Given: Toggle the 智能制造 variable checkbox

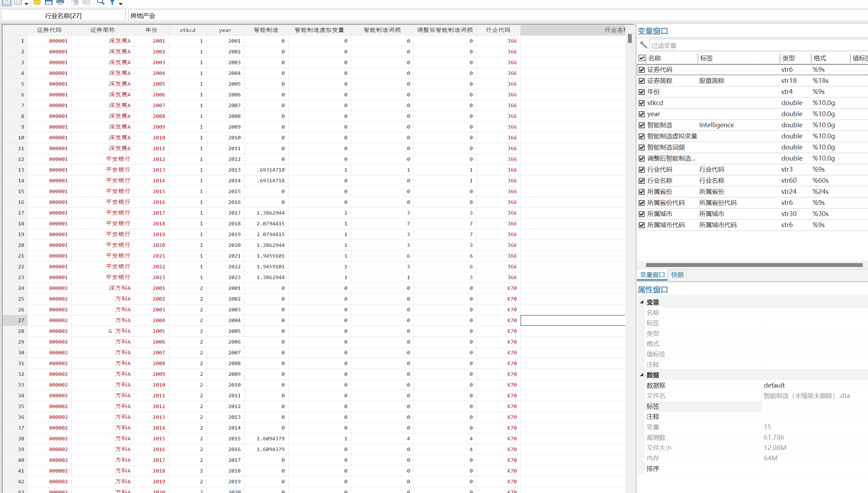Looking at the screenshot, I should click(641, 125).
